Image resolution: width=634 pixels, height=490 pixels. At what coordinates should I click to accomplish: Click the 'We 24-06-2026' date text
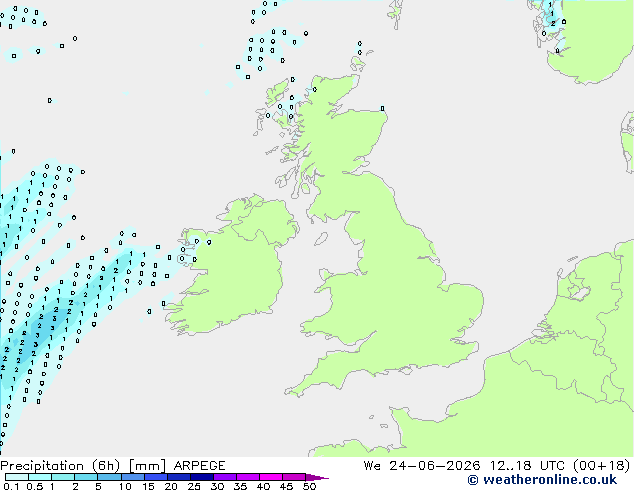coord(422,466)
